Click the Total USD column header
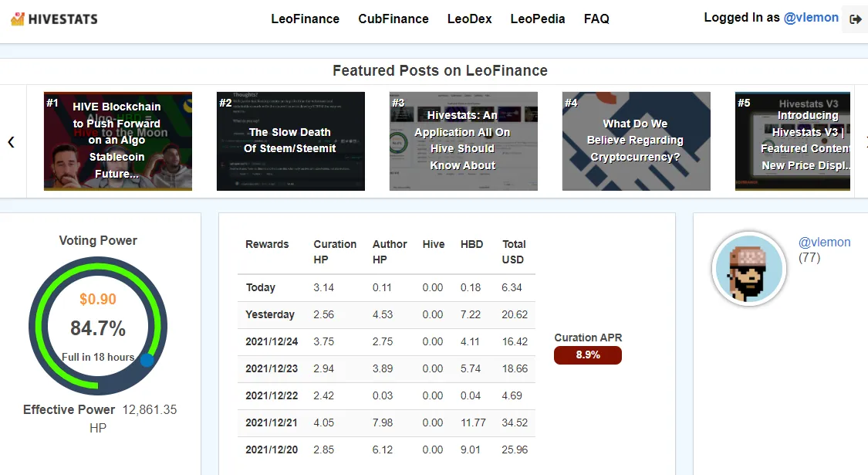This screenshot has height=475, width=868. point(514,252)
